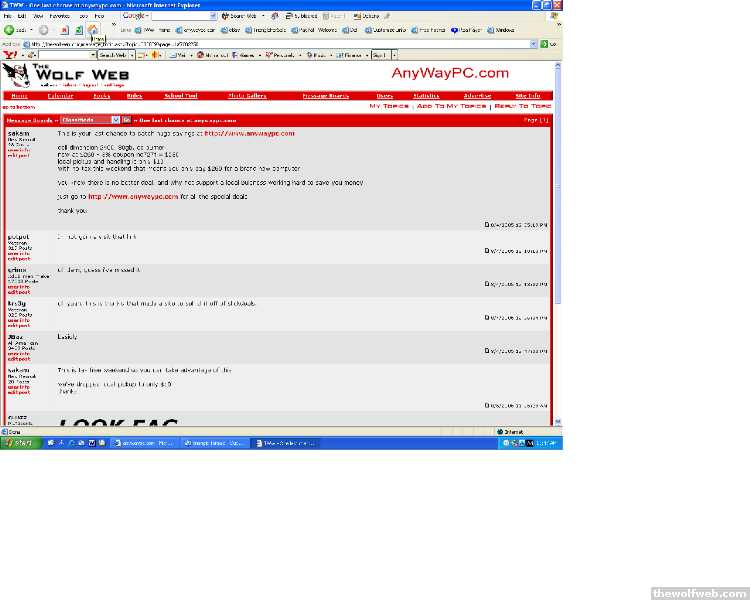This screenshot has height=600, width=750.
Task: Click the Start button on taskbar
Action: coord(17,442)
